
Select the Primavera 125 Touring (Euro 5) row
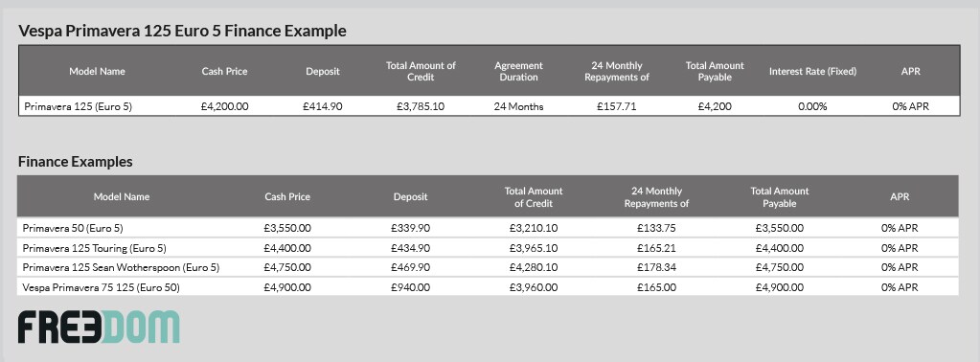tap(488, 248)
